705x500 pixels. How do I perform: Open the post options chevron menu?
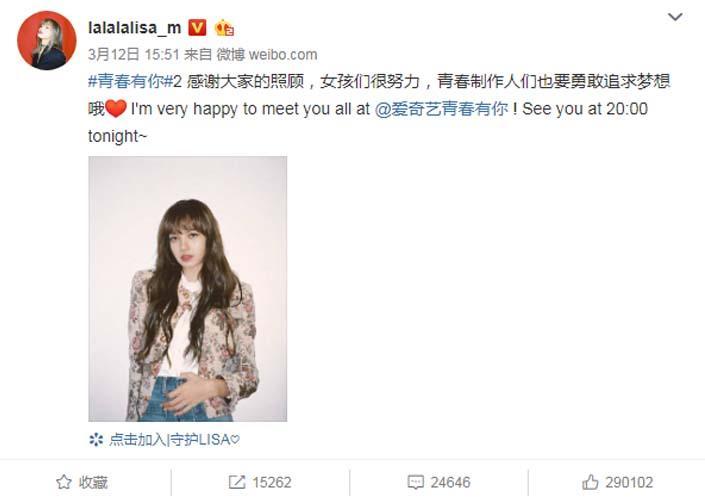point(675,18)
